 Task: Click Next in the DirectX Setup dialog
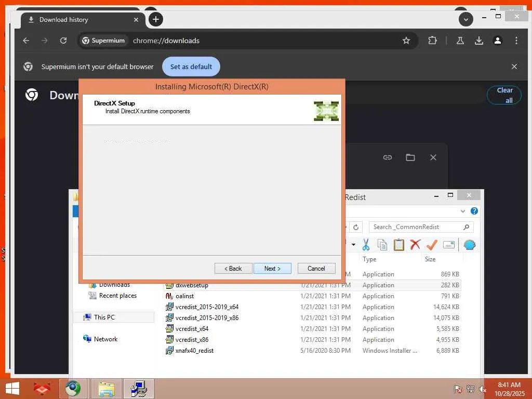tap(272, 269)
